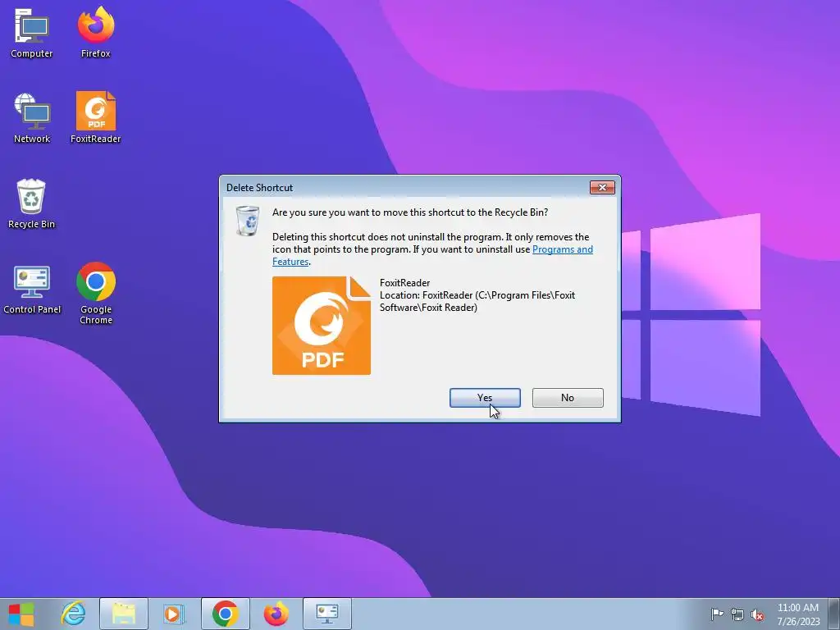Image resolution: width=840 pixels, height=630 pixels.
Task: Open Windows Media Player in taskbar
Action: (174, 614)
